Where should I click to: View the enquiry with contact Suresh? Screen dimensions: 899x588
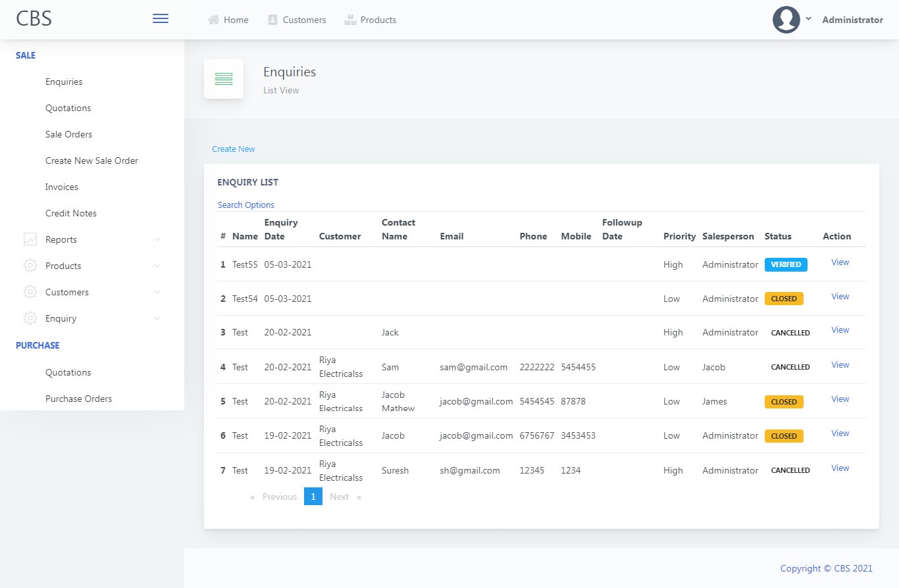(840, 468)
